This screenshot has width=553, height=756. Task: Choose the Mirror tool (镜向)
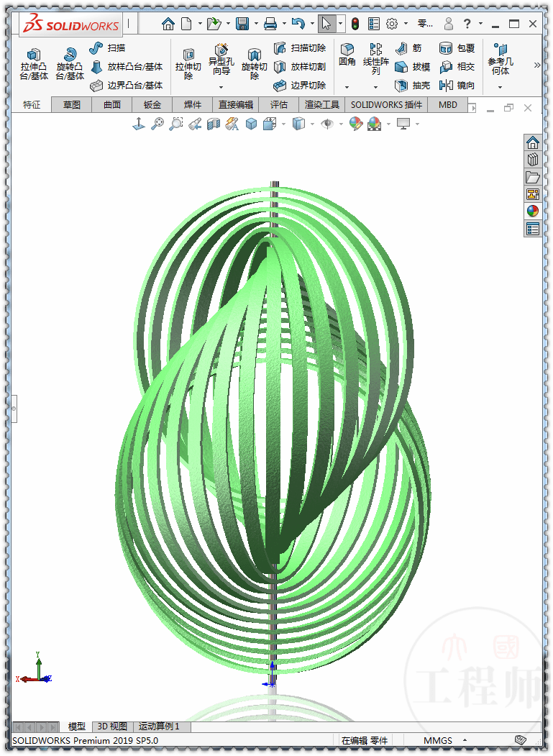point(457,86)
